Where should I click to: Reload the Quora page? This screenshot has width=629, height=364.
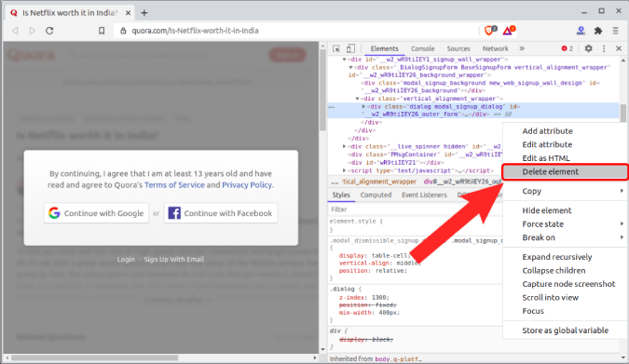click(49, 31)
